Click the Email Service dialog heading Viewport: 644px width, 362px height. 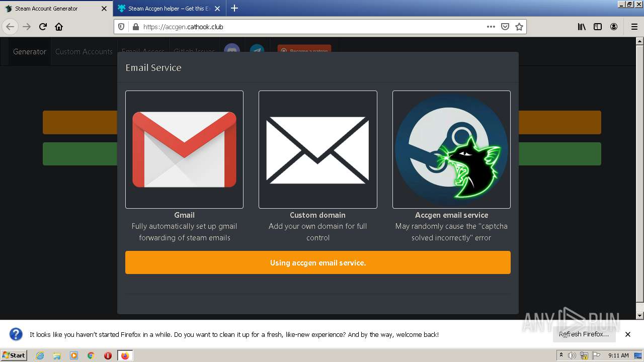point(153,67)
